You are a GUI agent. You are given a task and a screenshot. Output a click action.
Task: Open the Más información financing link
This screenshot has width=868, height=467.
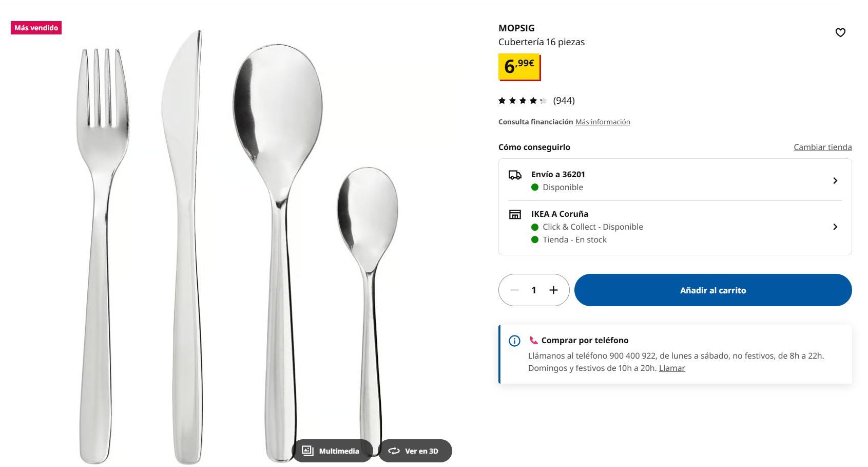tap(603, 122)
